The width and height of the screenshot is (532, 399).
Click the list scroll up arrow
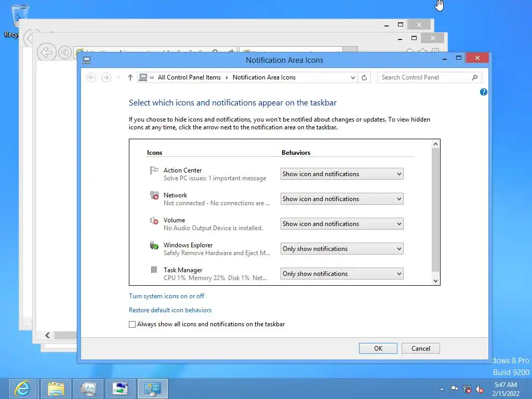(x=436, y=144)
